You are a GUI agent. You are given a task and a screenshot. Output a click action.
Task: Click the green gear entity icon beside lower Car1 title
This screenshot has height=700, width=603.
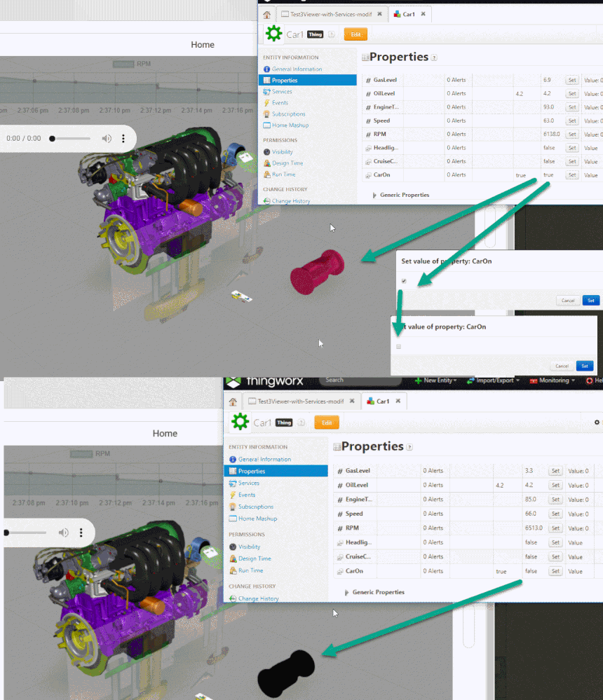(x=240, y=422)
